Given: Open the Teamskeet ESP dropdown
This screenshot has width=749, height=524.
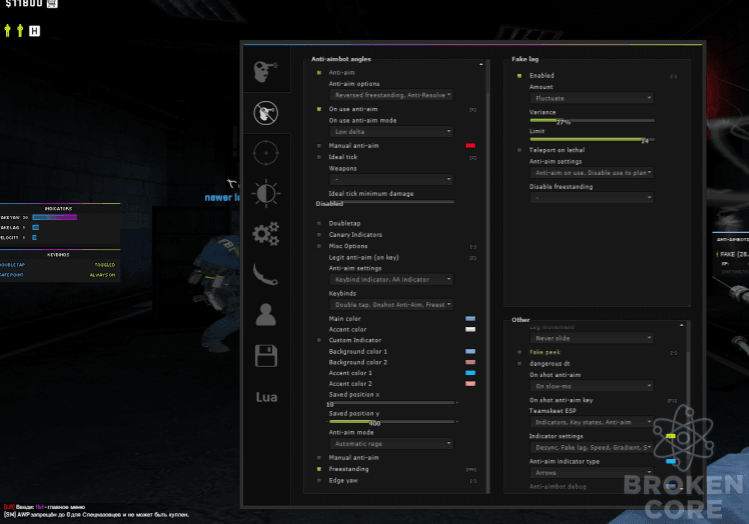Looking at the screenshot, I should (591, 422).
